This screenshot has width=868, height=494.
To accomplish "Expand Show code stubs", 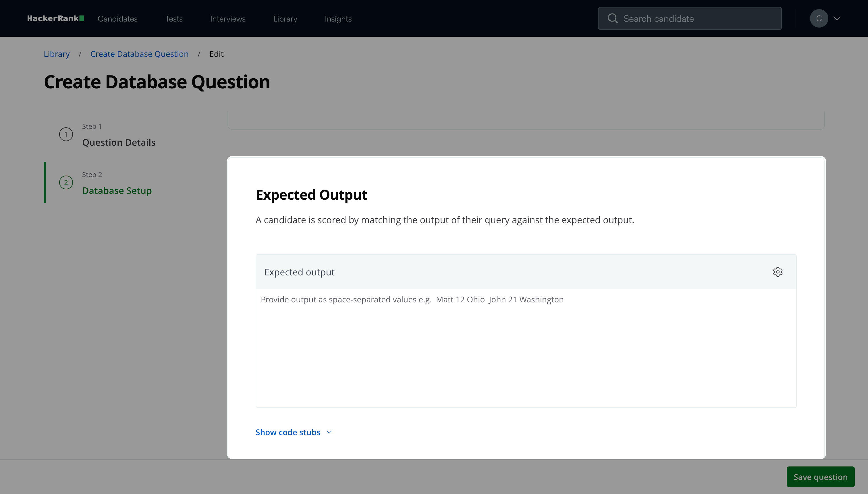I will pos(288,432).
